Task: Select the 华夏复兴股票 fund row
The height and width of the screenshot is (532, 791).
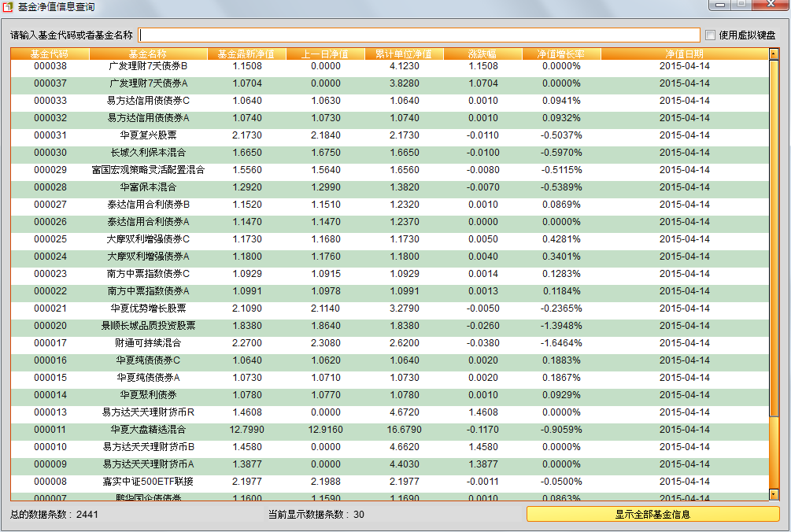Action: [x=148, y=135]
